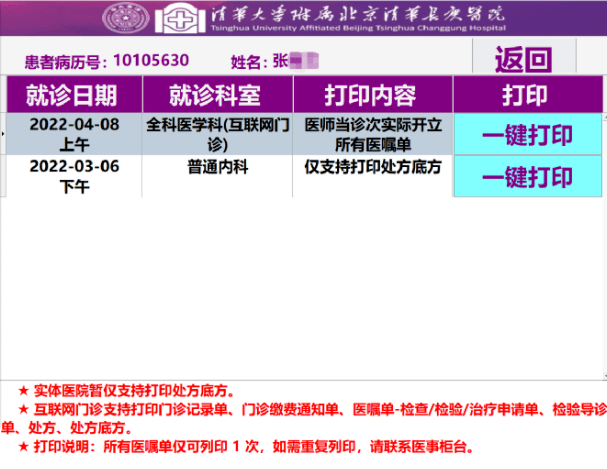Click the patient name field after 姓名
The height and width of the screenshot is (469, 607).
(x=296, y=61)
